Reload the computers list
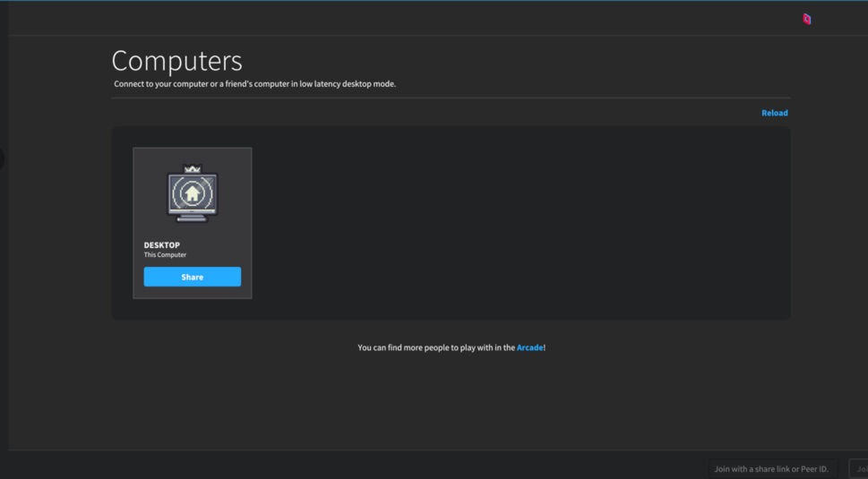The image size is (868, 479). 774,113
